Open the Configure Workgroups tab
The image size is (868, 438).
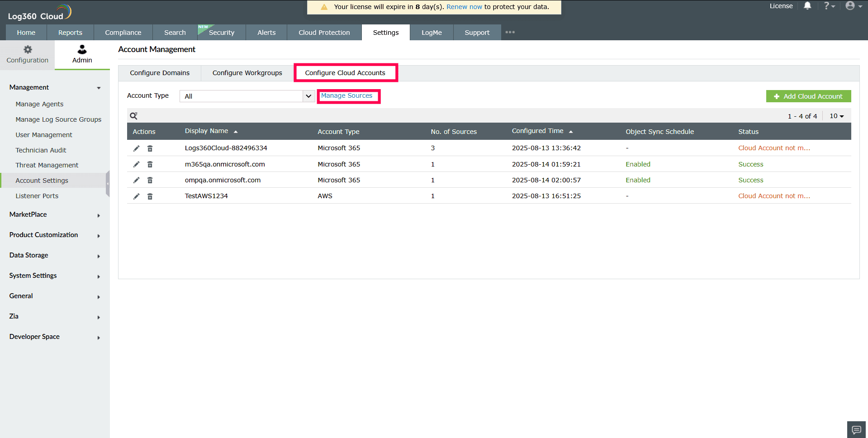click(x=247, y=73)
